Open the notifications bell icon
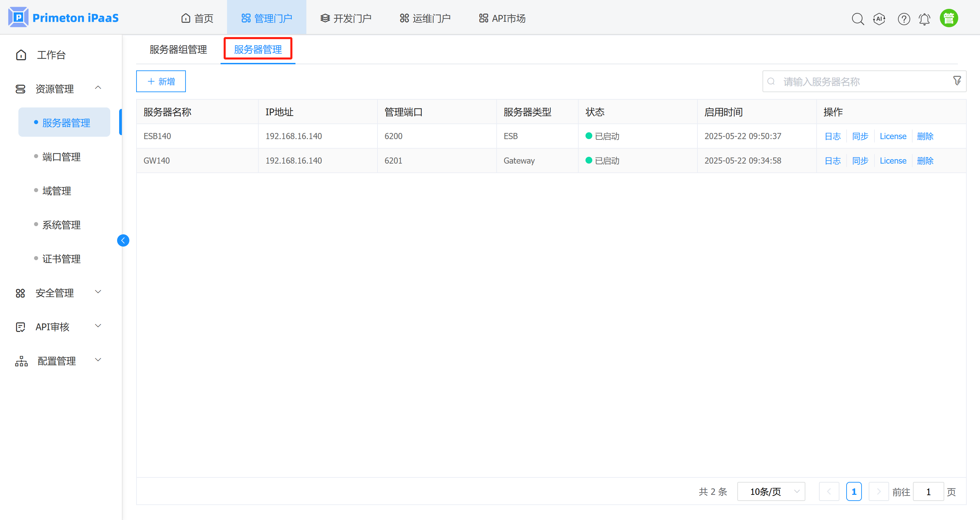The image size is (980, 520). [x=925, y=18]
